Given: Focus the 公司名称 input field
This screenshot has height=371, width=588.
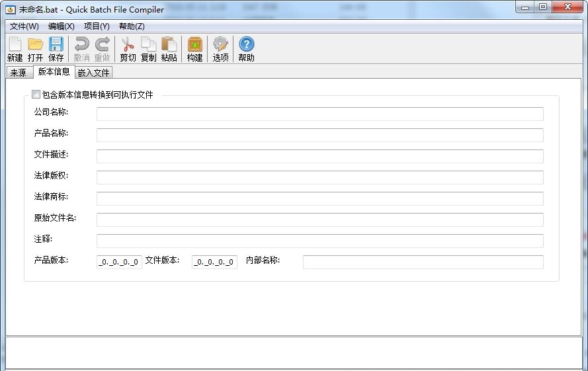Looking at the screenshot, I should (320, 114).
